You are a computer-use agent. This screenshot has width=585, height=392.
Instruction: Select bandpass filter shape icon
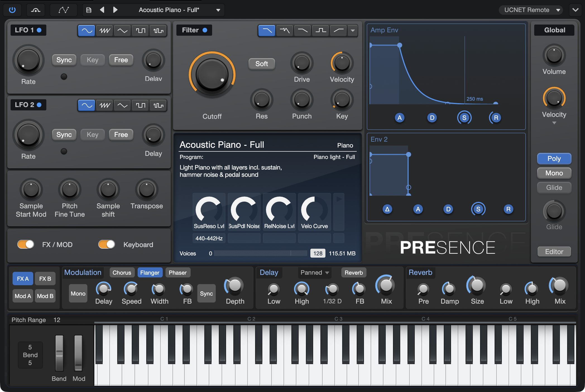(321, 31)
